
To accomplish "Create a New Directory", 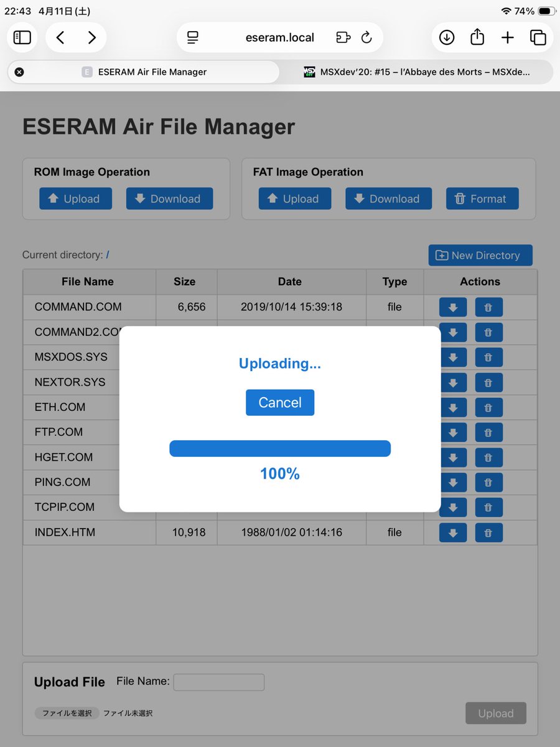I will point(480,255).
